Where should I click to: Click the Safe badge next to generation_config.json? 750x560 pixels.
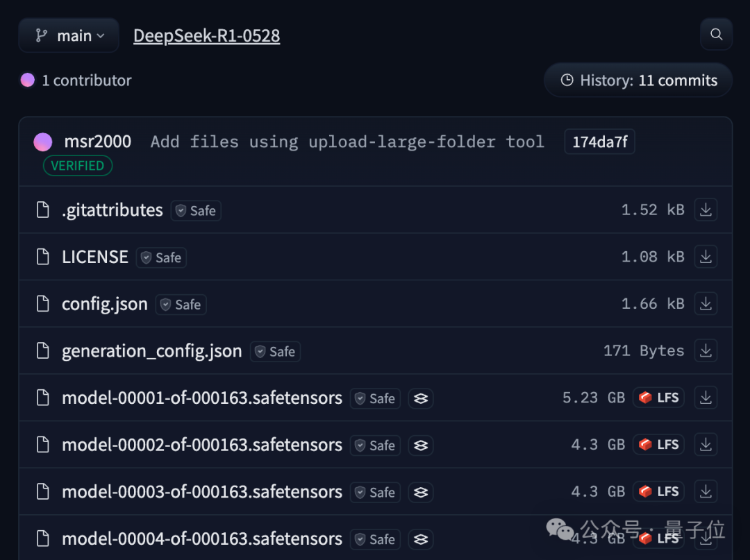(276, 351)
